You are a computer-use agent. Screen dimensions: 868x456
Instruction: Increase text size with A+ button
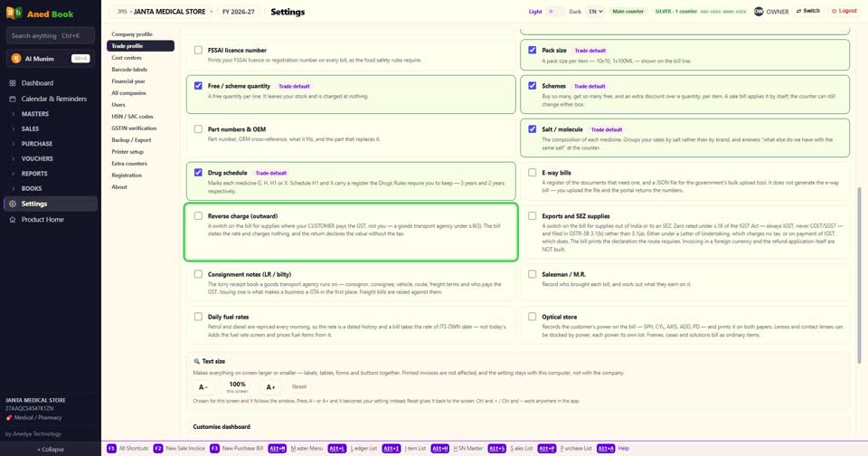pos(270,387)
